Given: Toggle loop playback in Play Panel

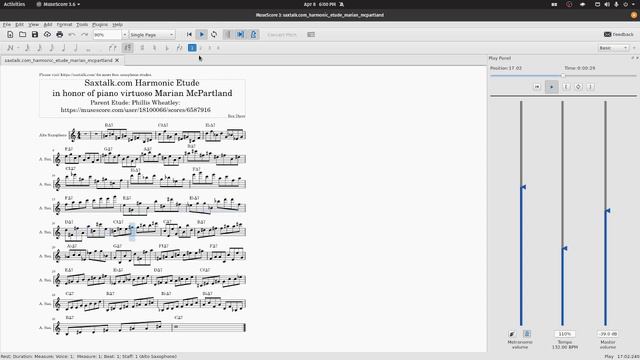Looking at the screenshot, I should [578, 87].
